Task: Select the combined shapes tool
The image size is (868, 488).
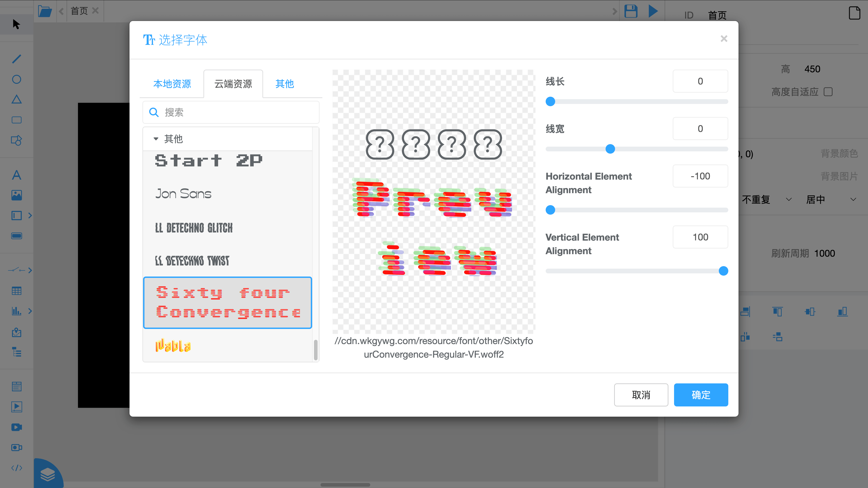Action: coord(17,141)
